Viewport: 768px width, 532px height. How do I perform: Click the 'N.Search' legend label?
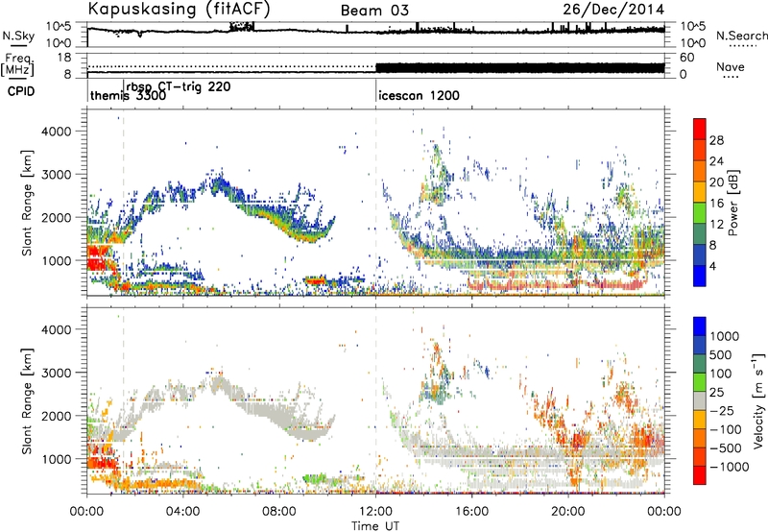tap(742, 36)
